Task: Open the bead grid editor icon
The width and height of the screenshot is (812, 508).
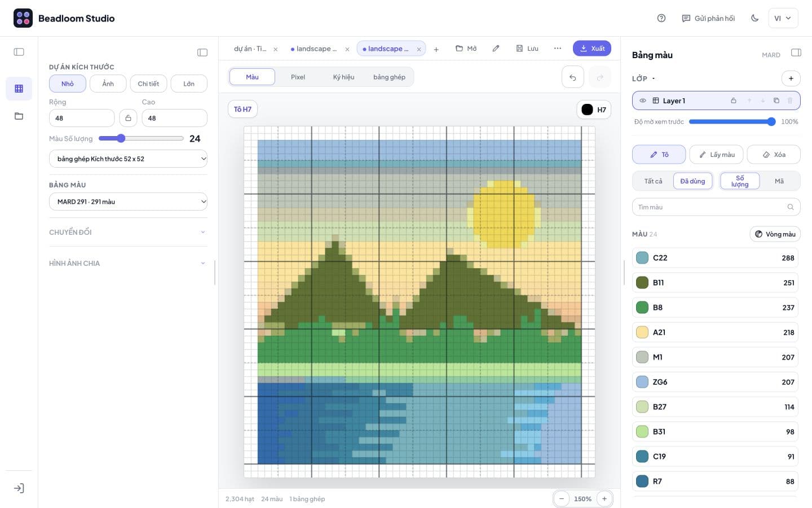Action: (19, 89)
